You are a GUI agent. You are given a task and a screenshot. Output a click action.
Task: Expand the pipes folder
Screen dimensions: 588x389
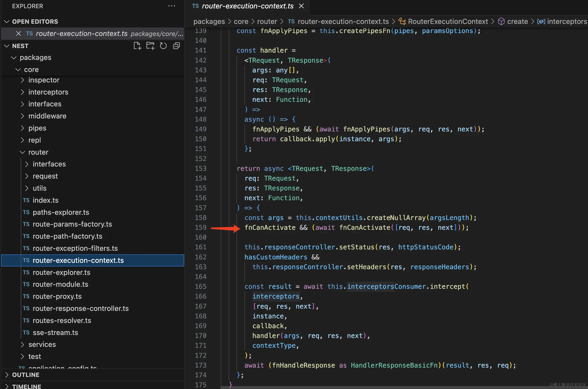click(23, 128)
